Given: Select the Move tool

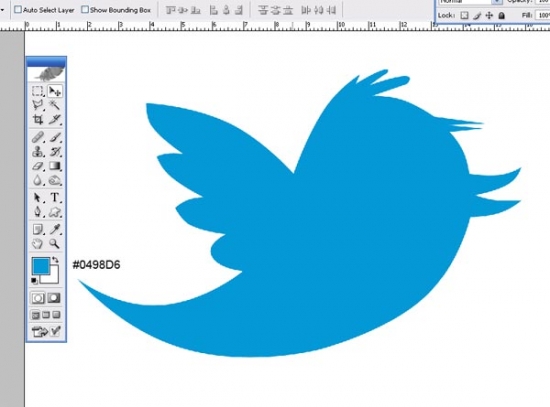Looking at the screenshot, I should tap(55, 91).
